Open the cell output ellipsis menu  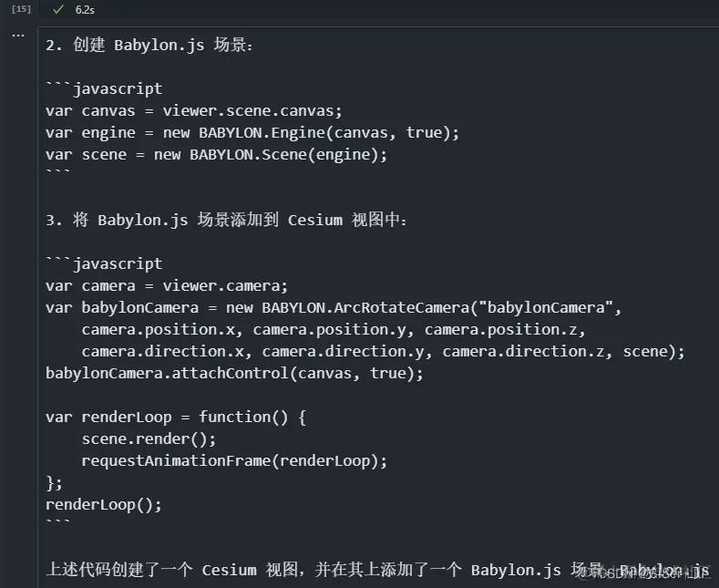point(18,35)
